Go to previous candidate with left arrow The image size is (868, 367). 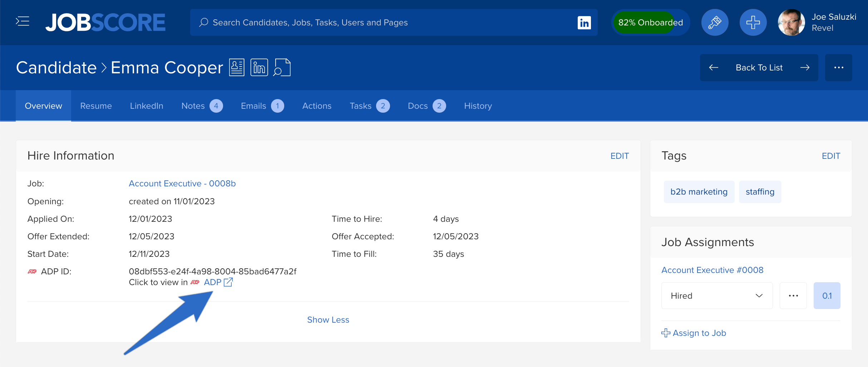tap(714, 68)
